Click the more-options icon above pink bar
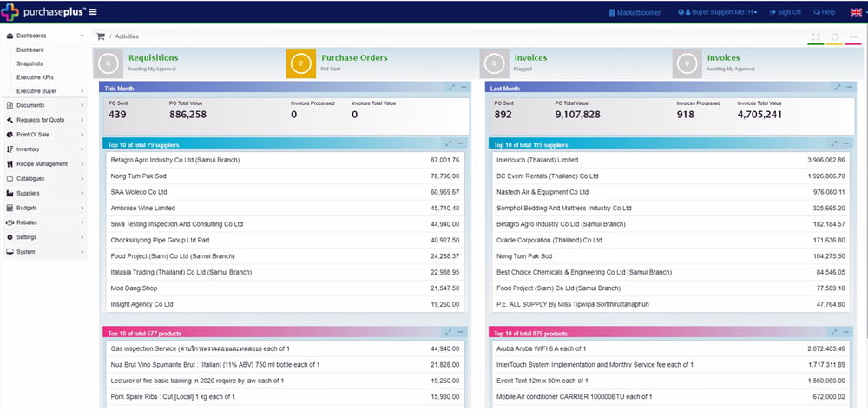868x411 pixels. [x=853, y=37]
